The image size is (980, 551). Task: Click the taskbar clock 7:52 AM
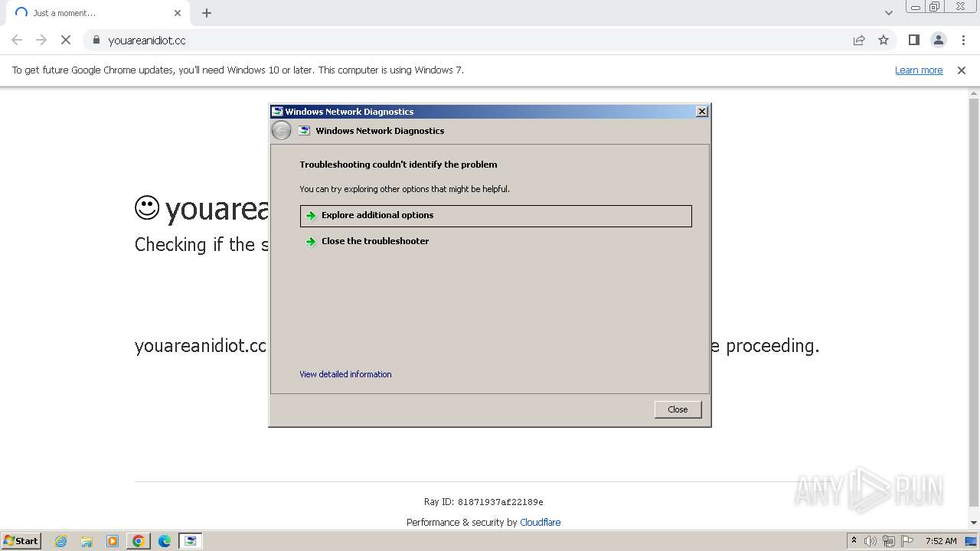tap(941, 541)
